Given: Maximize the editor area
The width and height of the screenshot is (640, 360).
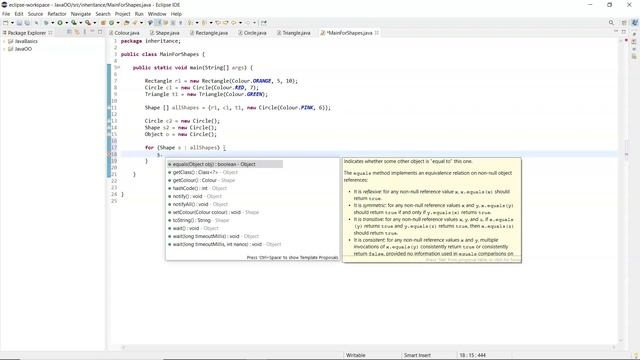Looking at the screenshot, I should pyautogui.click(x=624, y=32).
